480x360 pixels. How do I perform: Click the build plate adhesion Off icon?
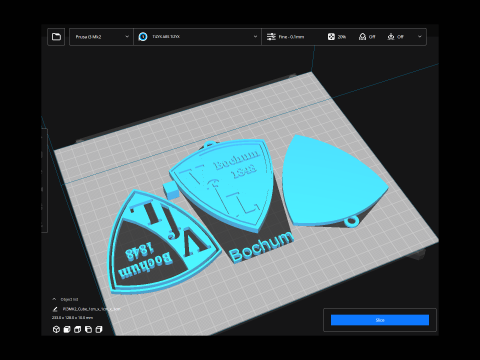click(x=391, y=37)
